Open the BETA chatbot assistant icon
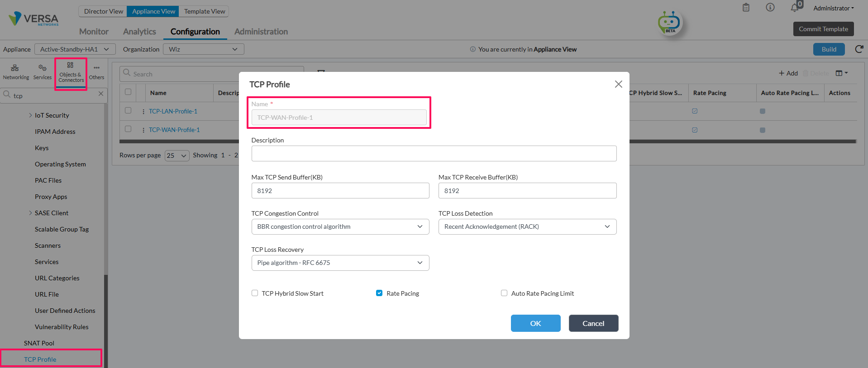Viewport: 868px width, 368px height. [669, 23]
